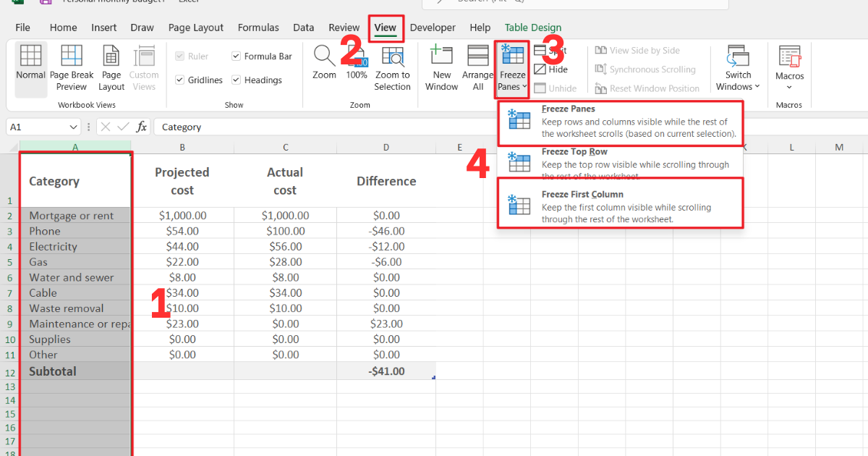Cancel formula bar entry (X)

(x=106, y=127)
